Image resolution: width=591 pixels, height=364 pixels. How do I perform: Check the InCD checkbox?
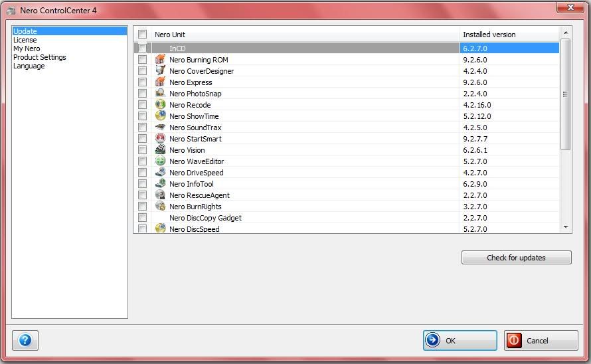(x=142, y=48)
